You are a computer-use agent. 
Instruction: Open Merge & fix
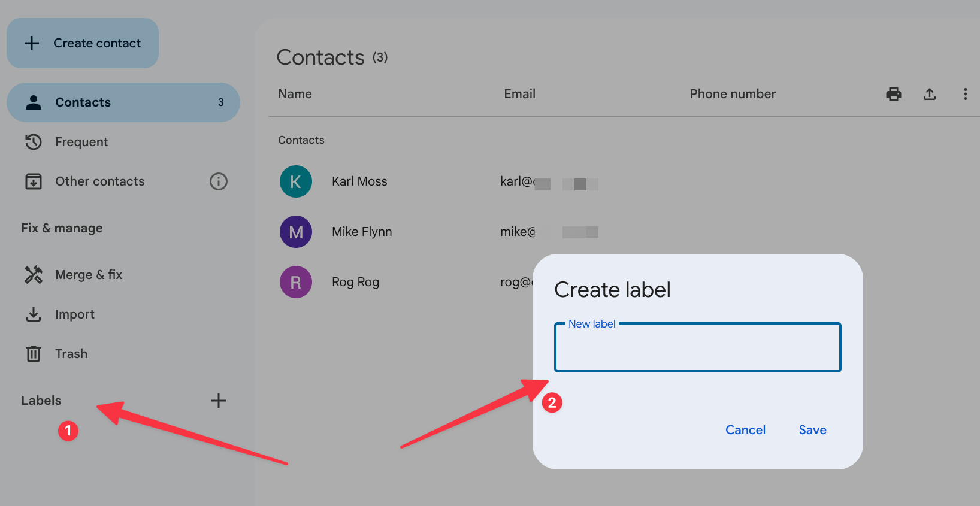tap(88, 275)
